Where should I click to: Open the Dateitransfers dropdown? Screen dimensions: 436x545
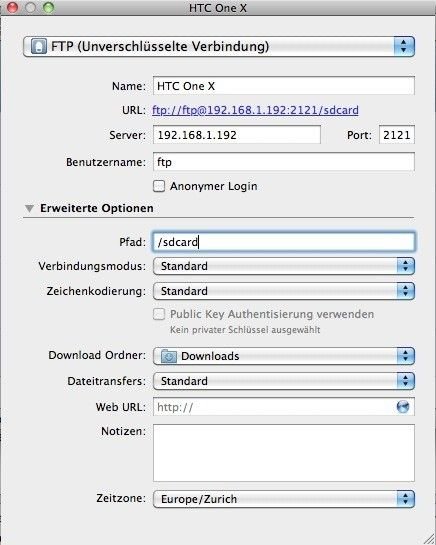click(284, 381)
